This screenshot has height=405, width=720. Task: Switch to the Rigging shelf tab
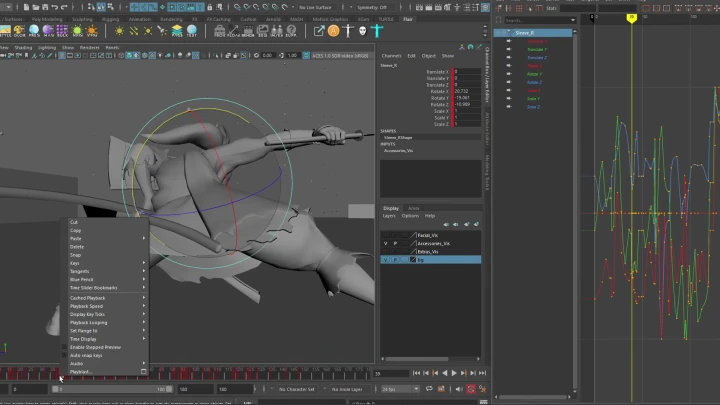(x=110, y=19)
